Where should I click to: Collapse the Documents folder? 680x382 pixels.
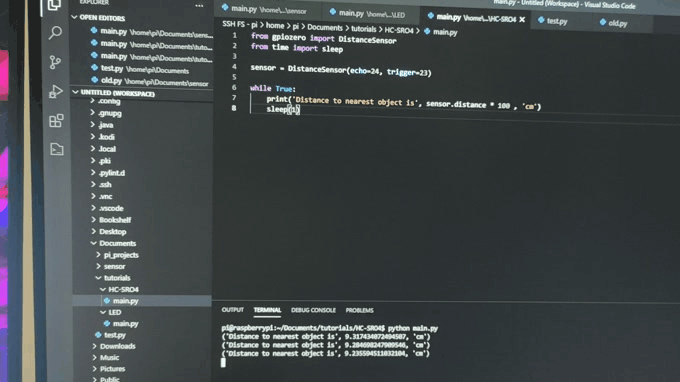pos(113,243)
